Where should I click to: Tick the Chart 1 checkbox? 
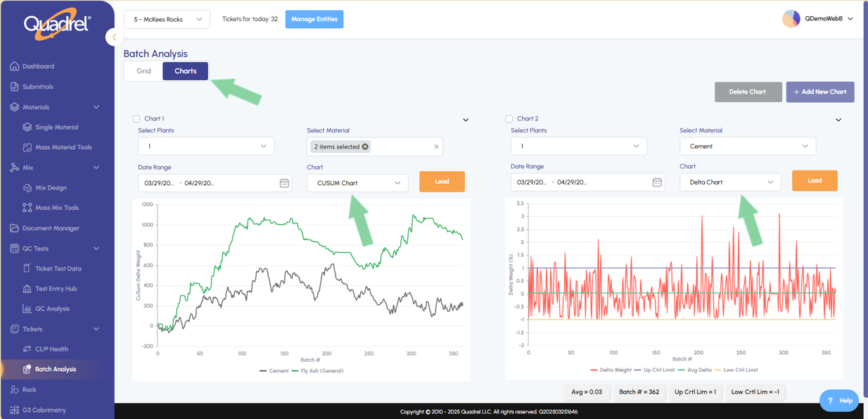136,119
